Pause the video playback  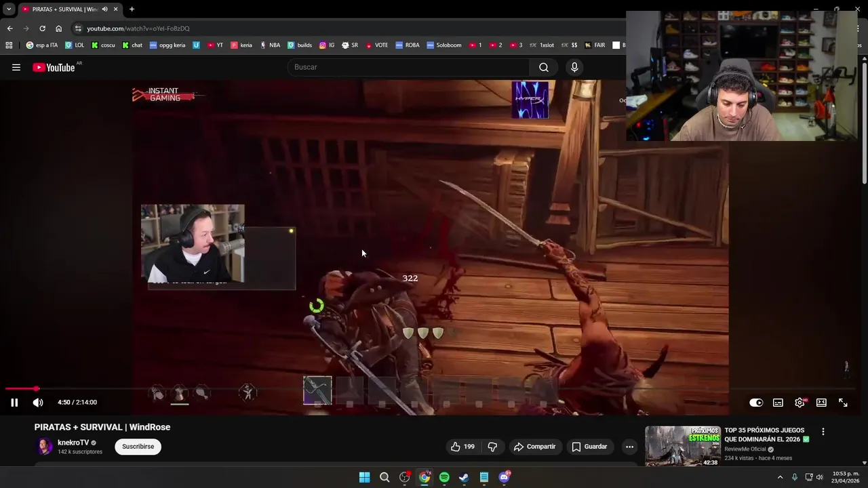coord(14,403)
